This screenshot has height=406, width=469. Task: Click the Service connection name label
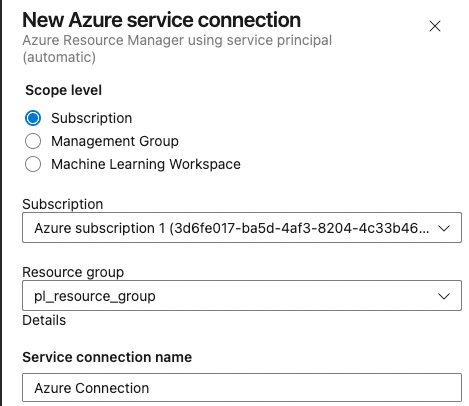(107, 357)
